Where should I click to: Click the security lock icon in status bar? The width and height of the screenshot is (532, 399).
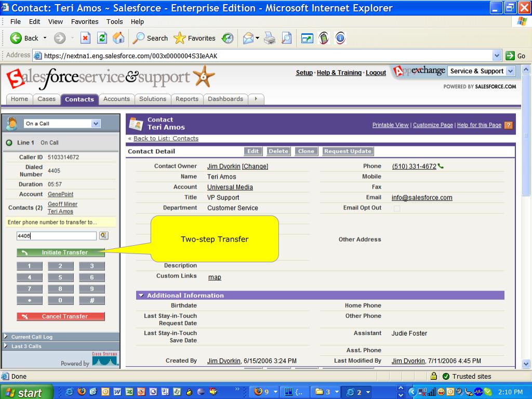click(434, 376)
